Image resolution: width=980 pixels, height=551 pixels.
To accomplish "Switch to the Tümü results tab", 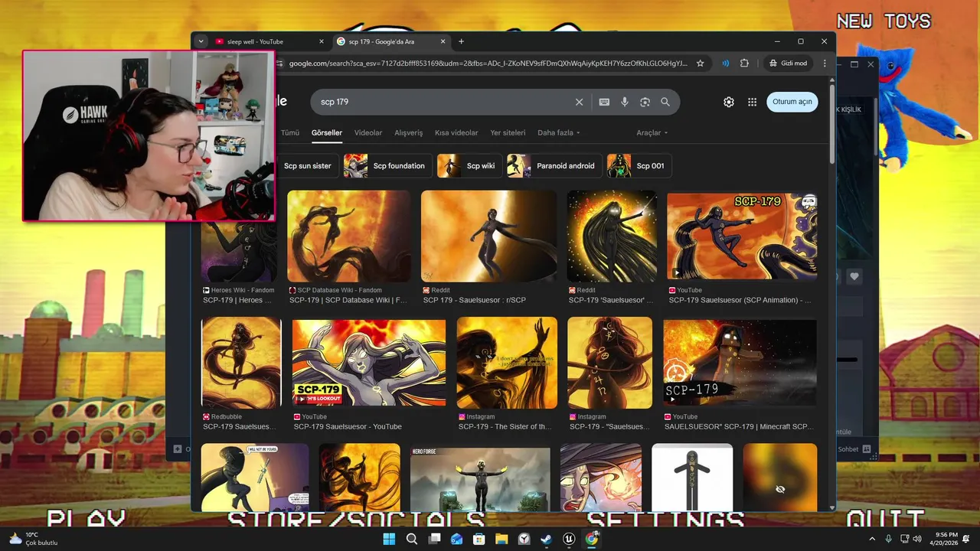I will pyautogui.click(x=289, y=132).
